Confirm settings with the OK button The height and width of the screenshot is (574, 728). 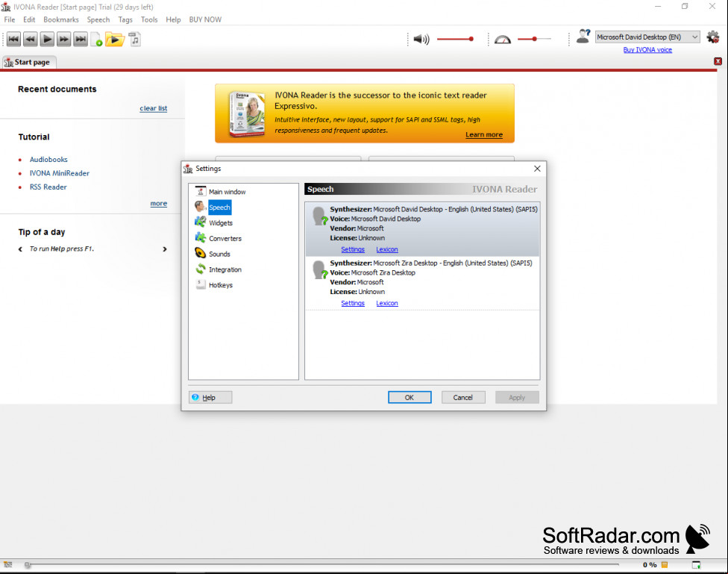[x=409, y=397]
